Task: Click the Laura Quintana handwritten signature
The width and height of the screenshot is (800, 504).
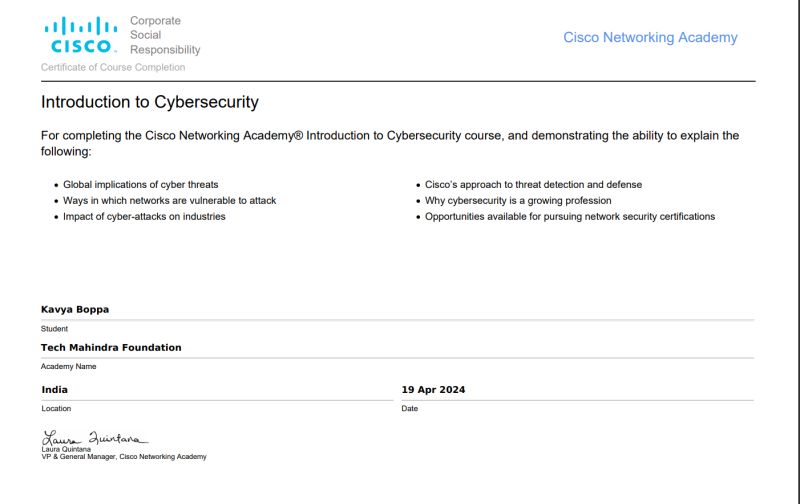Action: pos(94,438)
